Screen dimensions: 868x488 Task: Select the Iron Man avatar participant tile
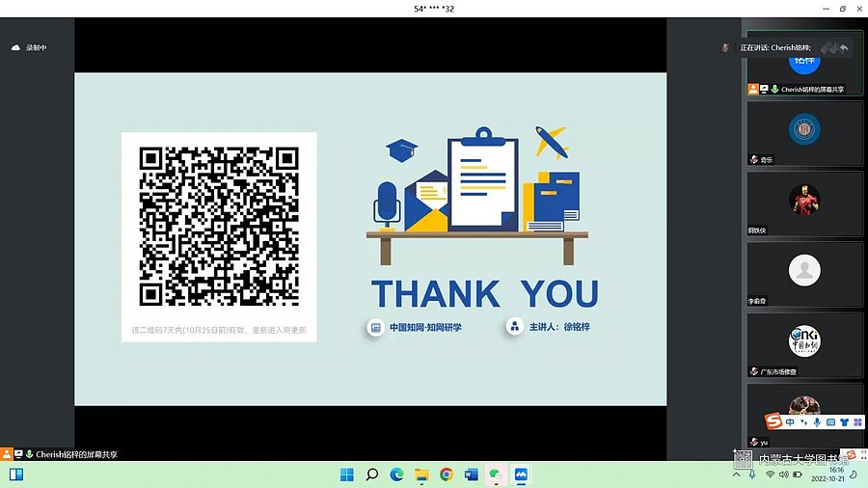click(x=804, y=203)
